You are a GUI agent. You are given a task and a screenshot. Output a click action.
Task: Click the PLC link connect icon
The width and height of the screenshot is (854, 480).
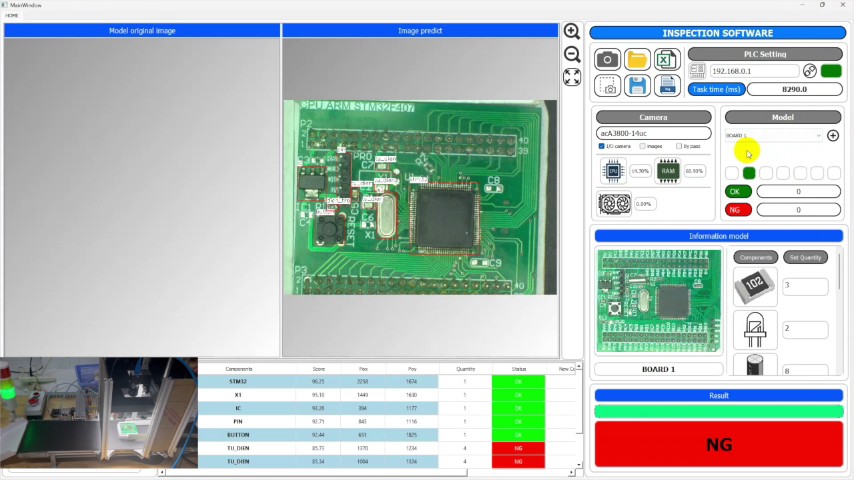pyautogui.click(x=809, y=71)
